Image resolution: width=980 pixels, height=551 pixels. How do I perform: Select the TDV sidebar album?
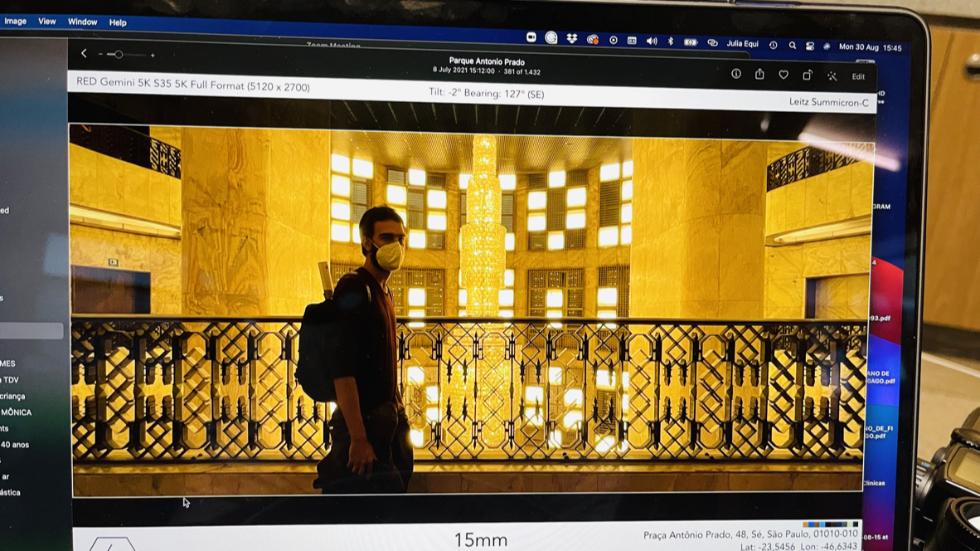pyautogui.click(x=10, y=379)
